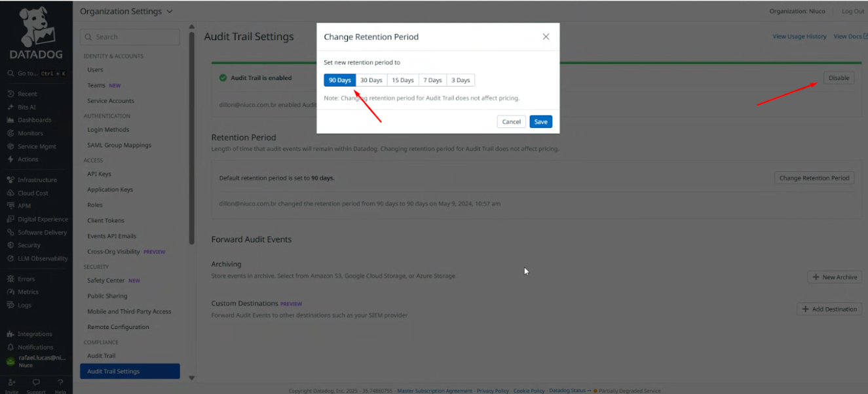Image resolution: width=868 pixels, height=394 pixels.
Task: Open Software Delivery in the sidebar
Action: click(x=36, y=232)
